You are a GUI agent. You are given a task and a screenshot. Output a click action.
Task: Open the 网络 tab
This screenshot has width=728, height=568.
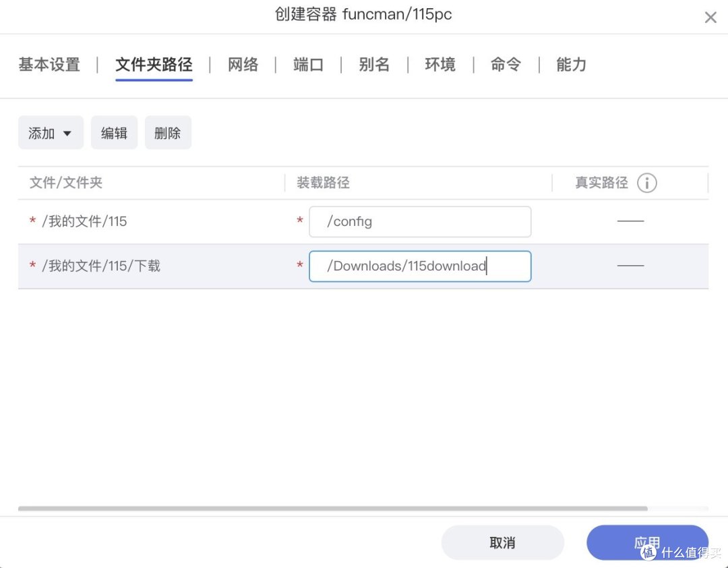tap(243, 65)
